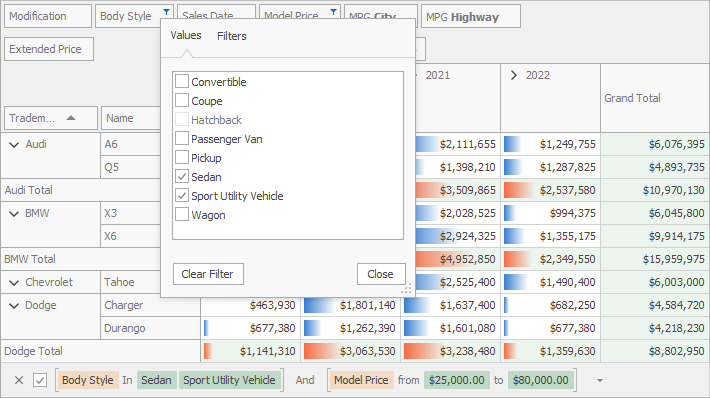Viewport: 710px width, 398px height.
Task: Check the Convertible checkbox
Action: click(x=182, y=82)
